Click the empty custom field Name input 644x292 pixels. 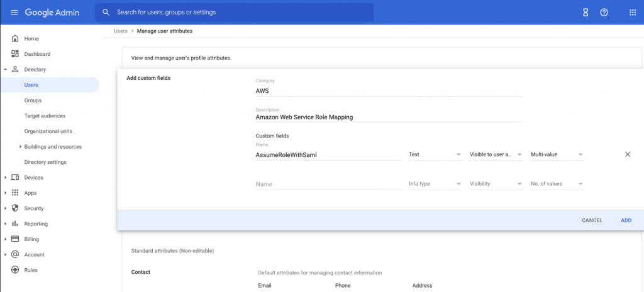click(328, 184)
